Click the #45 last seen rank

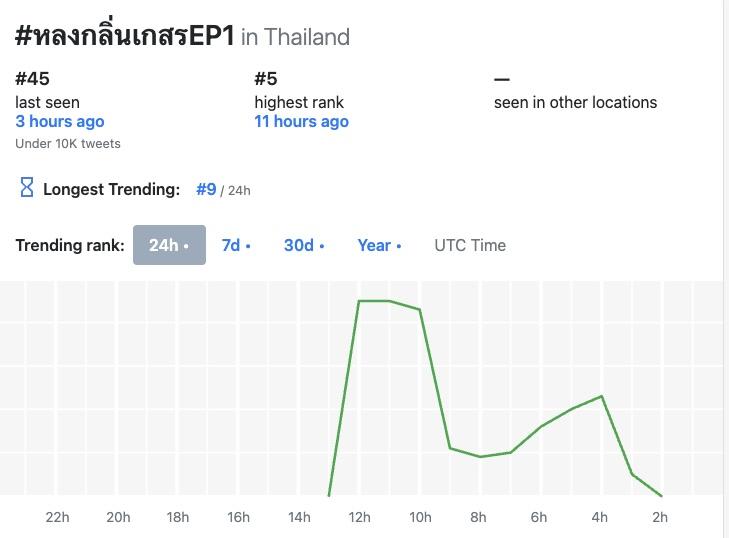(32, 79)
